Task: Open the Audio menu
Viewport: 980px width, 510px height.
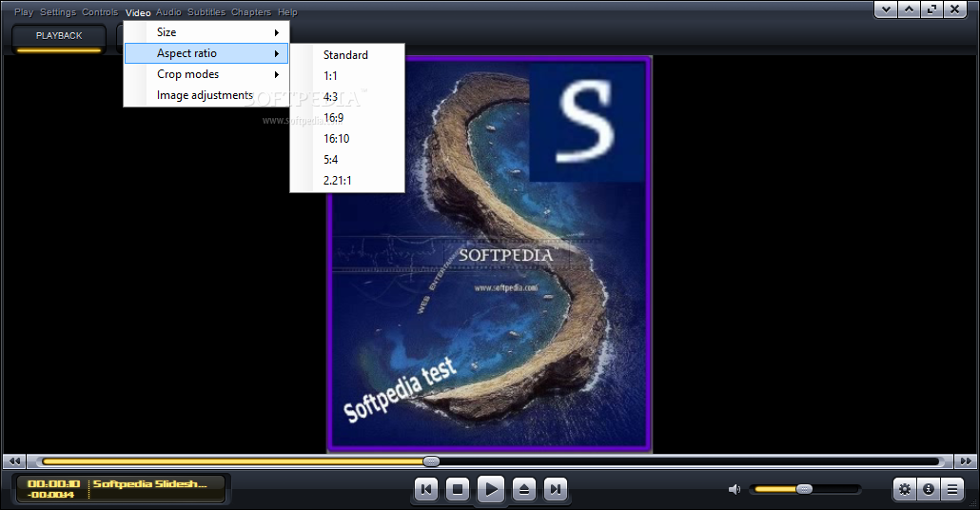Action: pos(168,11)
